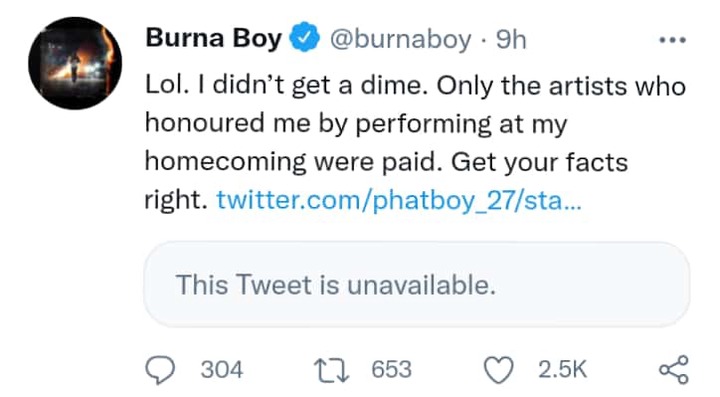Click the 'This Tweet is unavailable' card
Screen dimensions: 720x397
pos(416,284)
